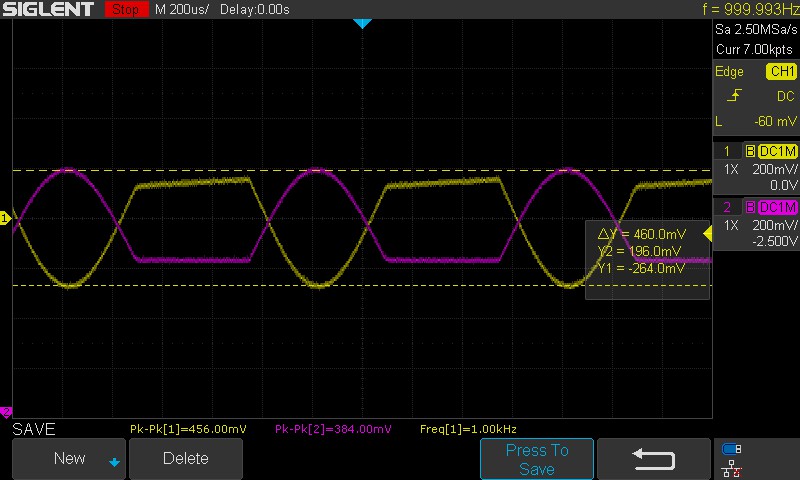Open the New dropdown arrow
Screen dimensions: 800x480
coord(114,462)
